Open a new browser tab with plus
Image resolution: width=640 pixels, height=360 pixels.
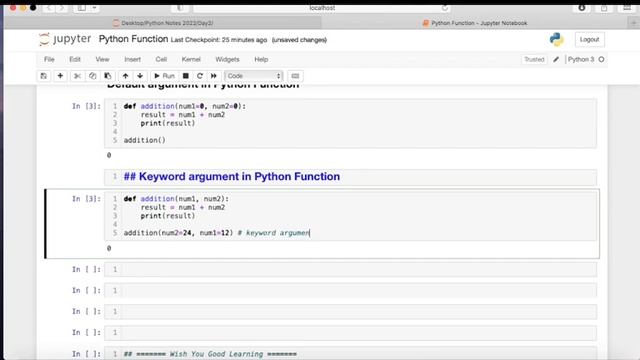click(634, 23)
